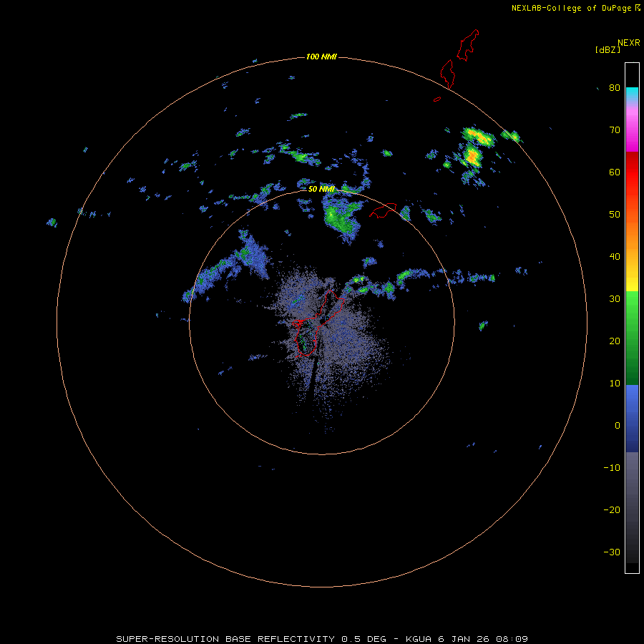Viewport: 644px width, 644px height.
Task: Click the 60 value on dBZ scale
Action: [615, 172]
